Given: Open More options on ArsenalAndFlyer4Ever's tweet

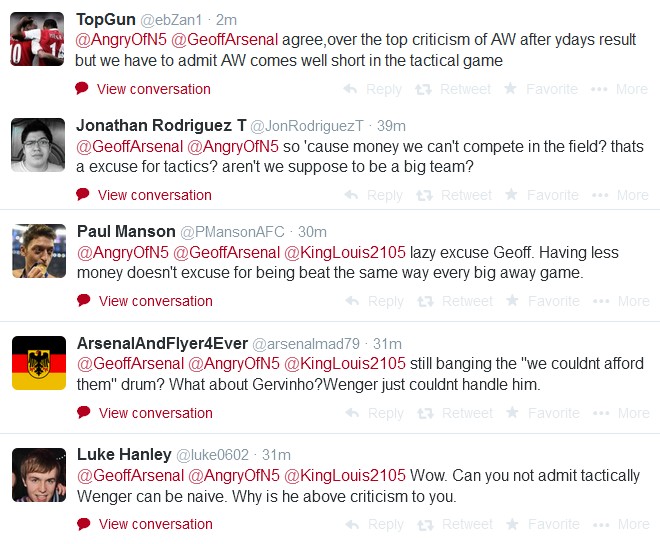Looking at the screenshot, I should 620,413.
